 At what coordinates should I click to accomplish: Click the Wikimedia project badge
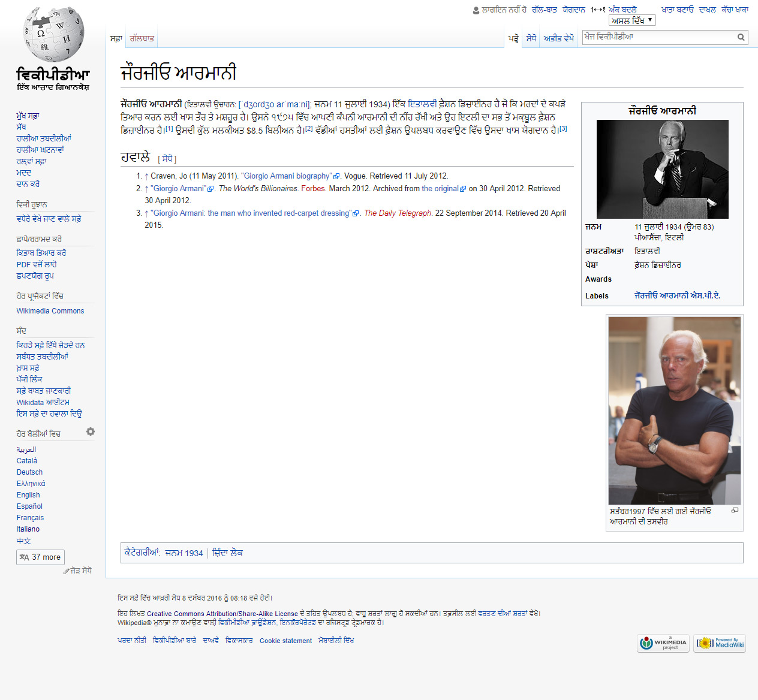663,643
